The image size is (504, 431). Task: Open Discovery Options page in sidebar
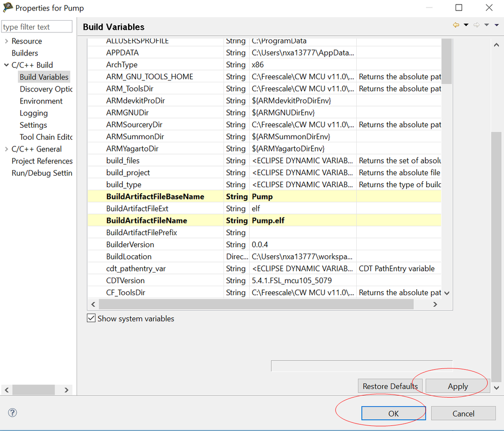point(46,89)
